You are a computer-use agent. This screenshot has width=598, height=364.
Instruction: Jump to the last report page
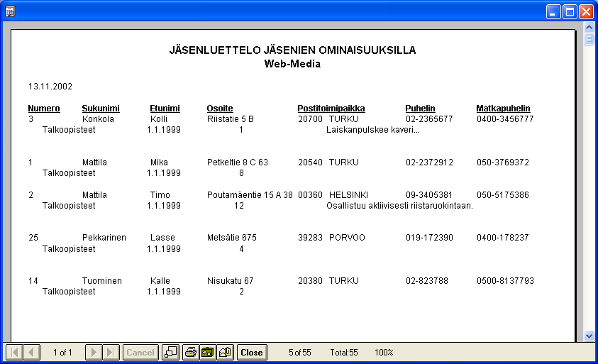tap(111, 352)
